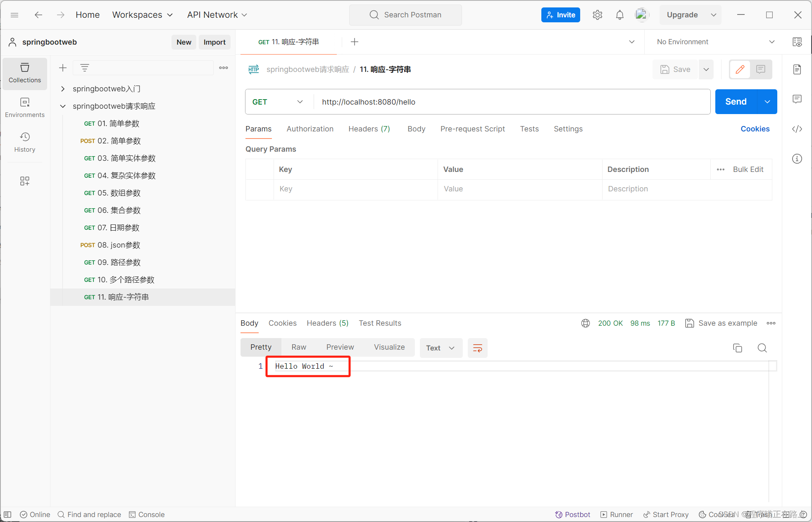Screen dimensions: 812x522
Task: Toggle response line wrap icon
Action: [478, 348]
